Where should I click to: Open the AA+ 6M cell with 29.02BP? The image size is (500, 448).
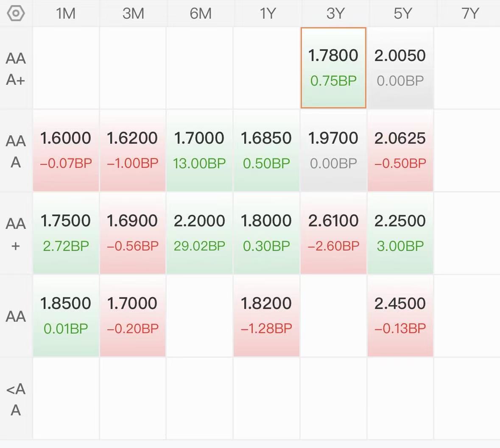coord(200,233)
